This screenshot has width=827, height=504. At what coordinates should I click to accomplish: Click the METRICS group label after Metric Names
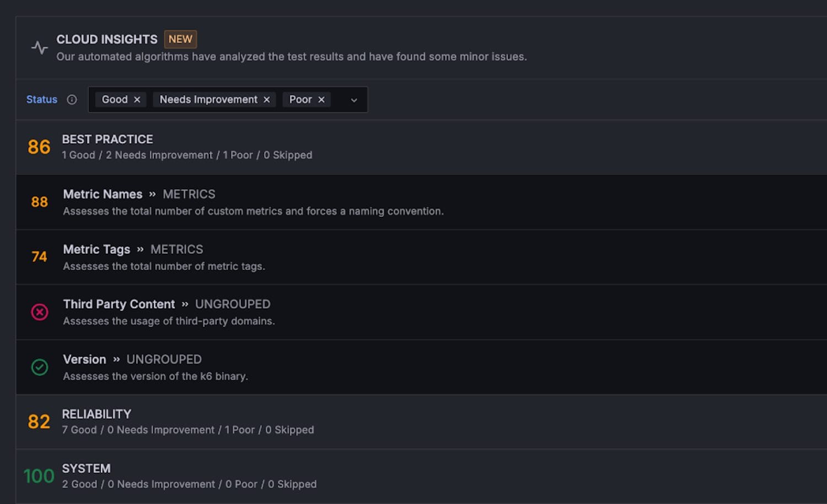click(x=189, y=194)
